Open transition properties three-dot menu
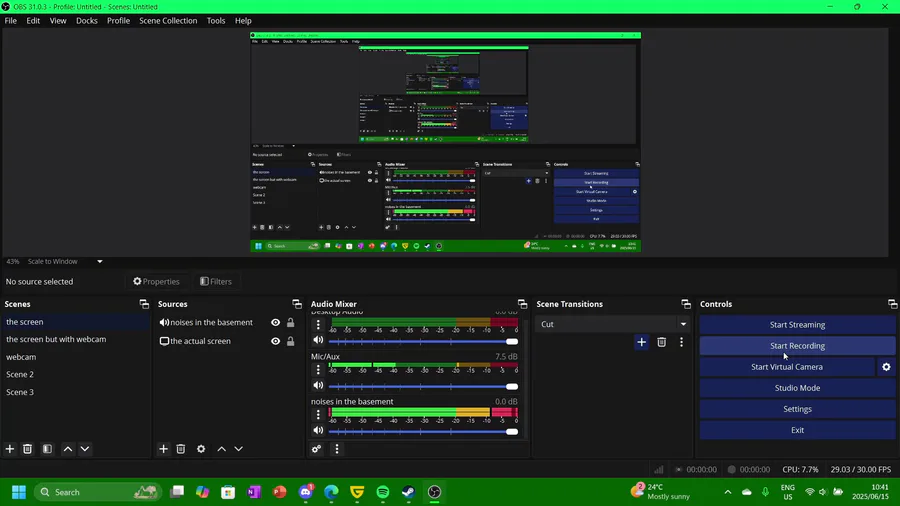Viewport: 900px width, 506px height. (x=681, y=342)
